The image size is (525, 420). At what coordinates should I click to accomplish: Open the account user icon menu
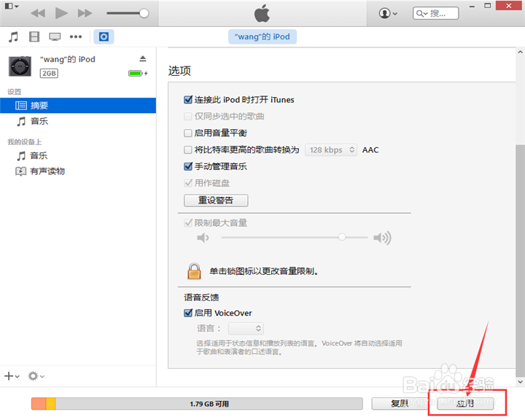(x=388, y=13)
